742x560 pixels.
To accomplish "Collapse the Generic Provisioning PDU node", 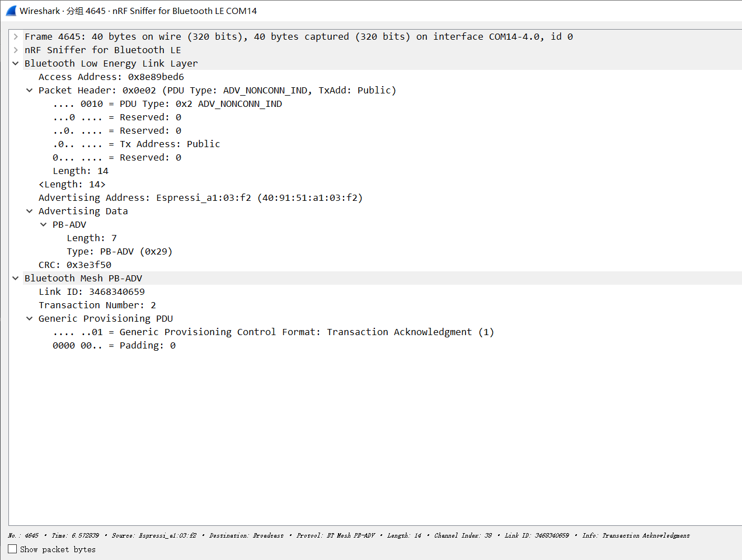I will [30, 318].
